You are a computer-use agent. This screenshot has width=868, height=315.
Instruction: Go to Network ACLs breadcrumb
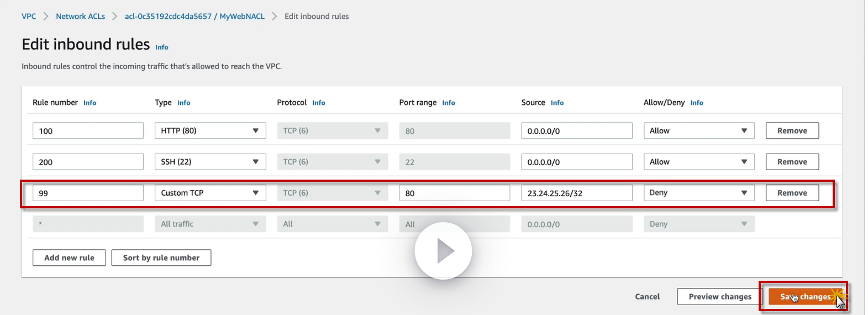[x=80, y=17]
